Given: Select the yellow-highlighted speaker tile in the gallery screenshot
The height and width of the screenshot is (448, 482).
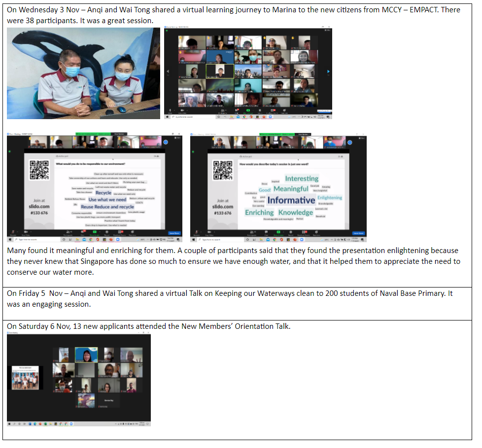Looking at the screenshot, I should (220, 71).
